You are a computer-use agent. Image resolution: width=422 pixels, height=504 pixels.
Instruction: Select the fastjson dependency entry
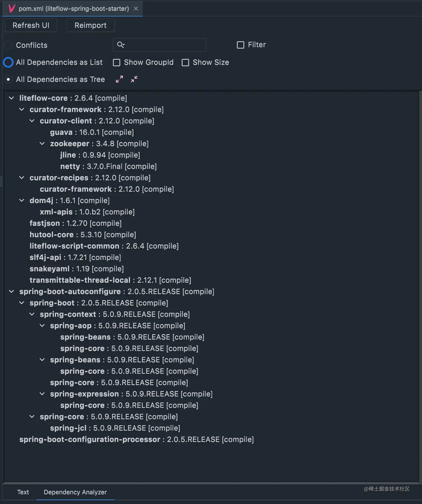pyautogui.click(x=75, y=223)
